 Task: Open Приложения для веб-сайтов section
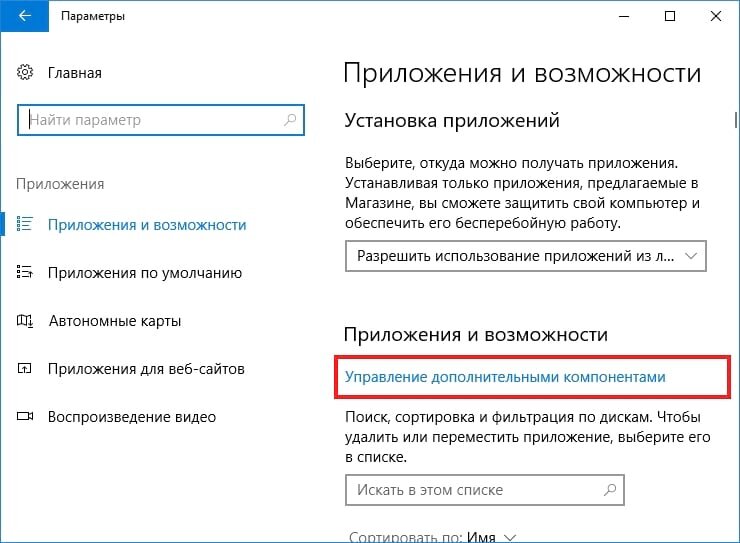point(146,369)
